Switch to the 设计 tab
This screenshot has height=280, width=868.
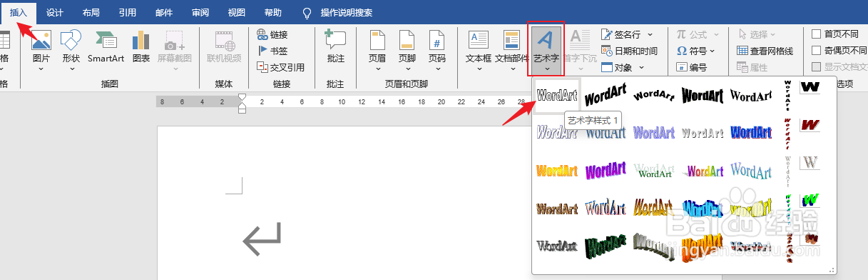[54, 12]
